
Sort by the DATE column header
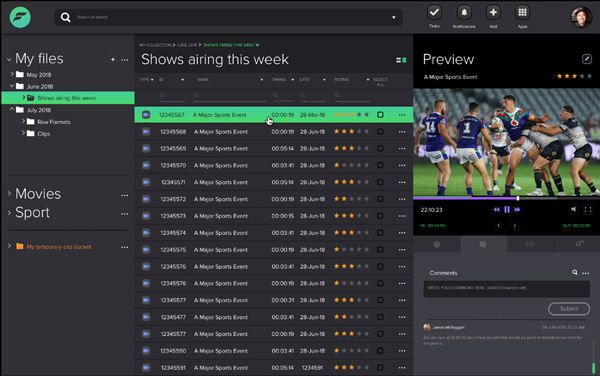305,80
